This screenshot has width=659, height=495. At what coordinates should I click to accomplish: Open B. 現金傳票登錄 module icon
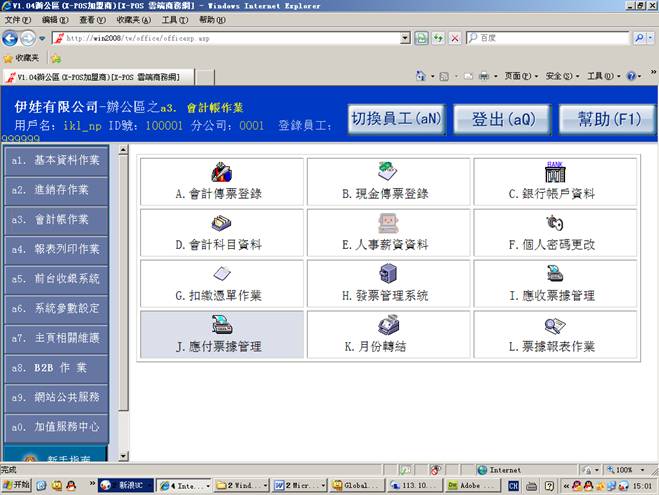coord(387,172)
